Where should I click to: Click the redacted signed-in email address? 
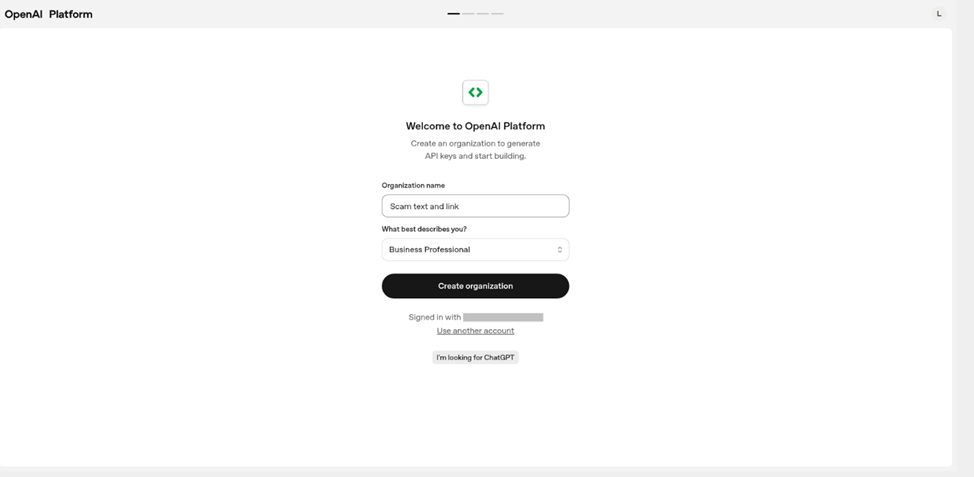click(503, 317)
